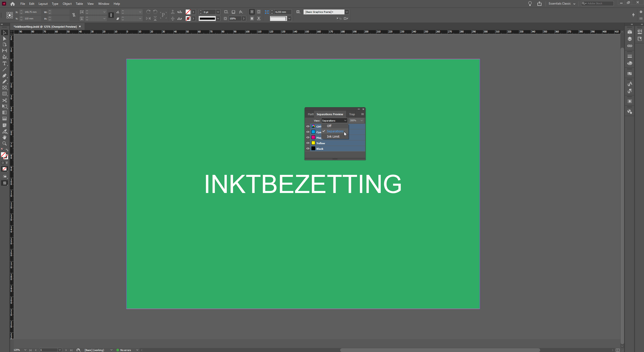
Task: Toggle visibility of Cyan ink layer
Action: pyautogui.click(x=308, y=132)
